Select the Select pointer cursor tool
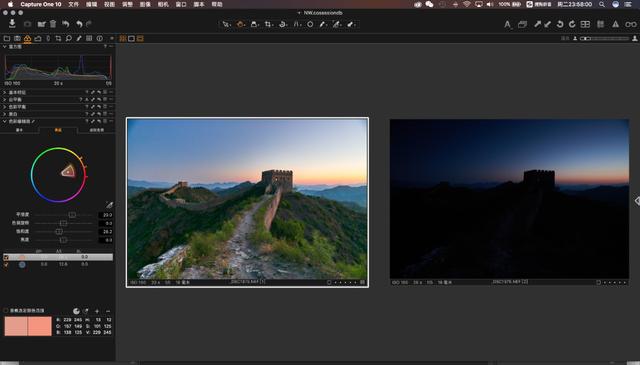This screenshot has width=640, height=365. point(226,24)
